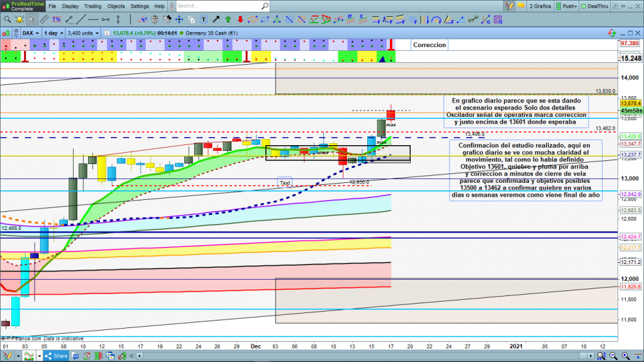Toggle the DealThru indicator
The height and width of the screenshot is (362, 644).
click(x=599, y=6)
